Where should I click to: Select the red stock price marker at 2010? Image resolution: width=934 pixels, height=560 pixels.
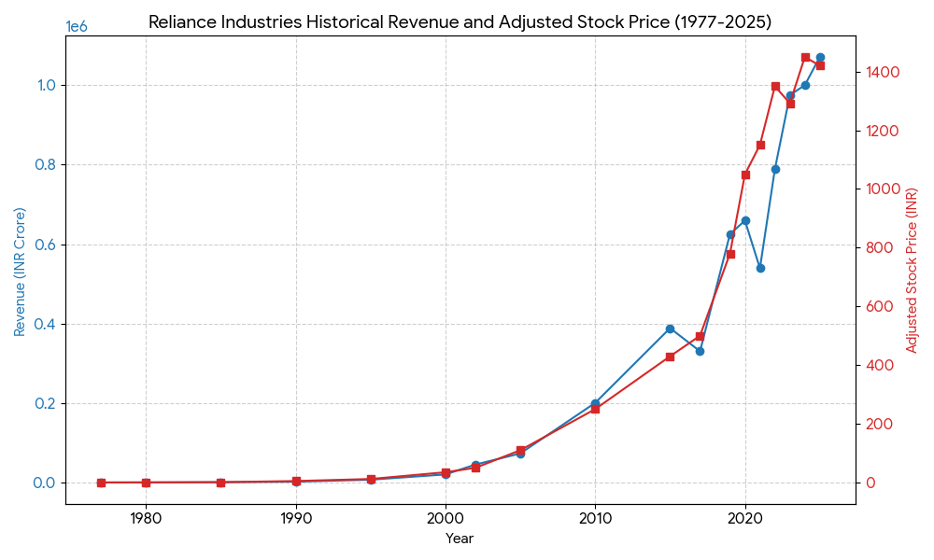[x=596, y=411]
